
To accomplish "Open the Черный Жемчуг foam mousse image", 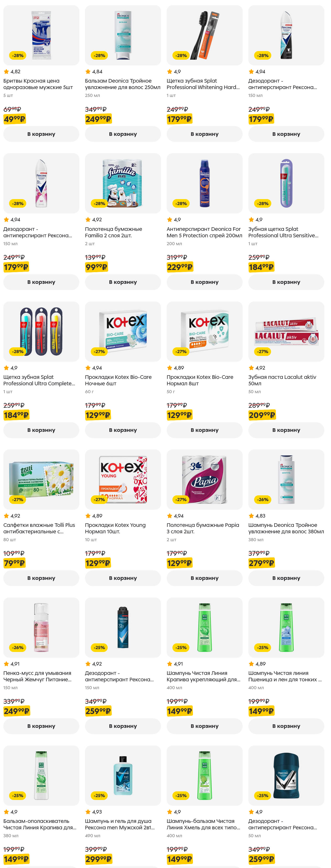I will click(41, 627).
